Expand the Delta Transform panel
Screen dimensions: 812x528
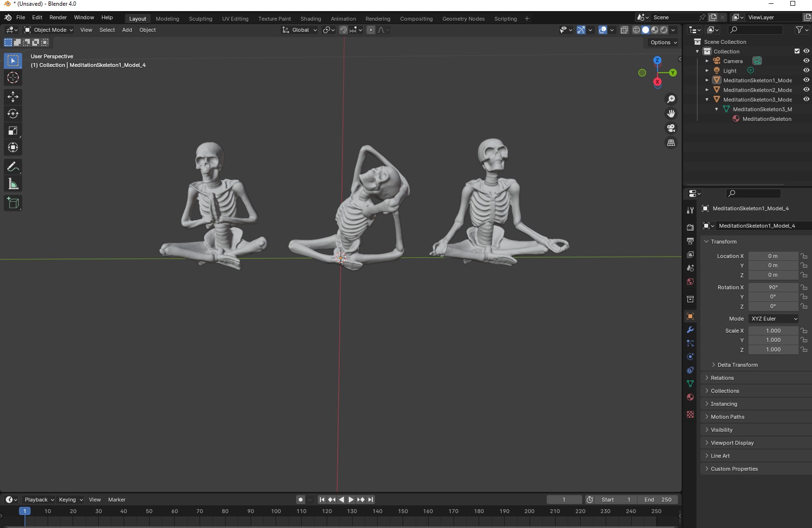point(737,365)
